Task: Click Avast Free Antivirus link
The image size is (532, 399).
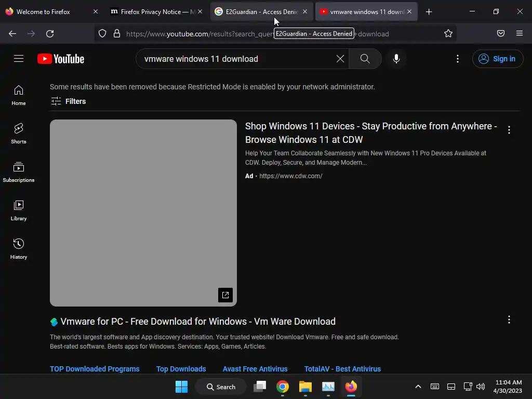Action: (255, 369)
